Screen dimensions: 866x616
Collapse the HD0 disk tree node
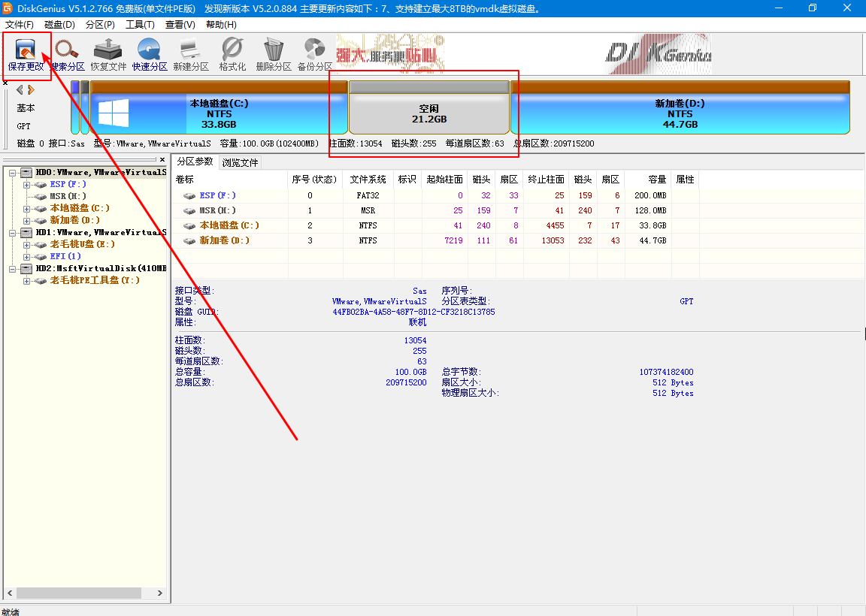pos(12,173)
